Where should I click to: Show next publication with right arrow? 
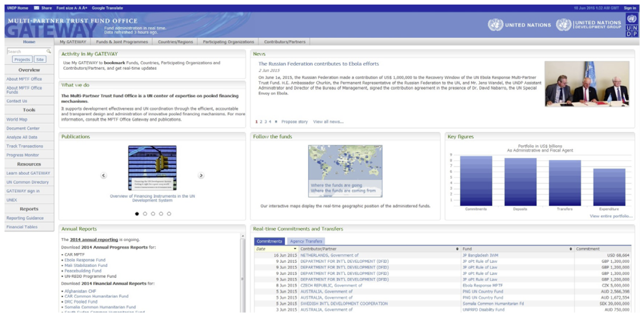pos(201,175)
